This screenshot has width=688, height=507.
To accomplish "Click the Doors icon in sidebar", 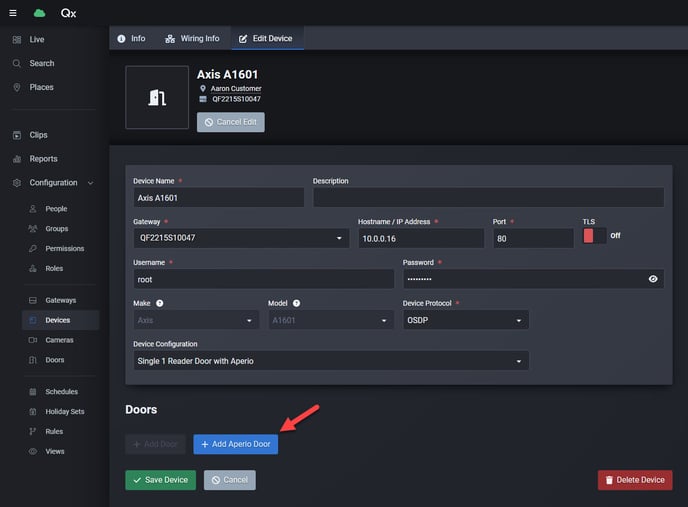I will point(33,360).
